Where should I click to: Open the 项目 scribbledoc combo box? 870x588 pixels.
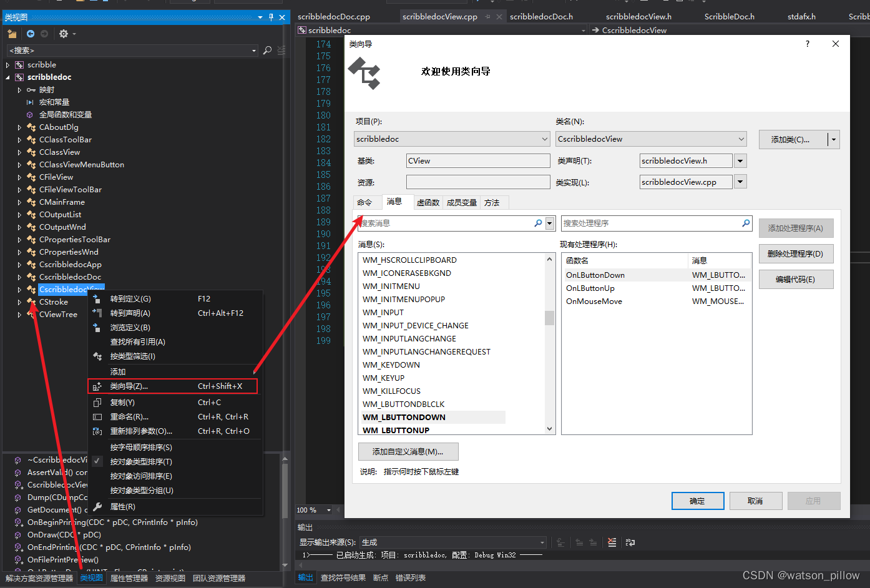[x=452, y=139]
